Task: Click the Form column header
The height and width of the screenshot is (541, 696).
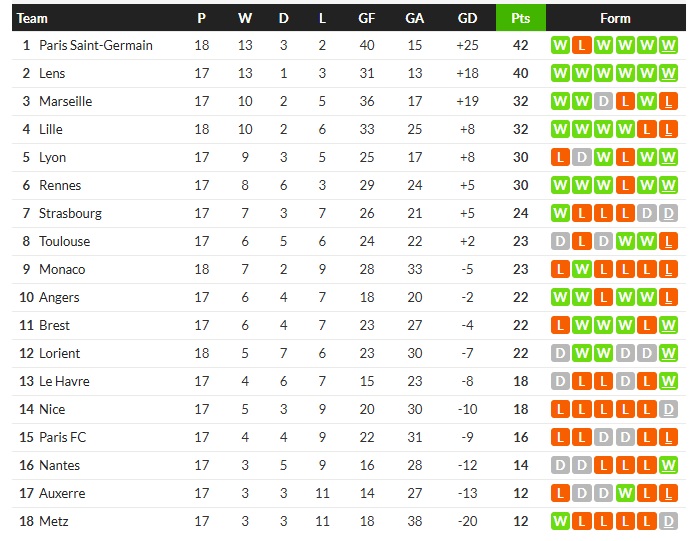Action: (615, 18)
